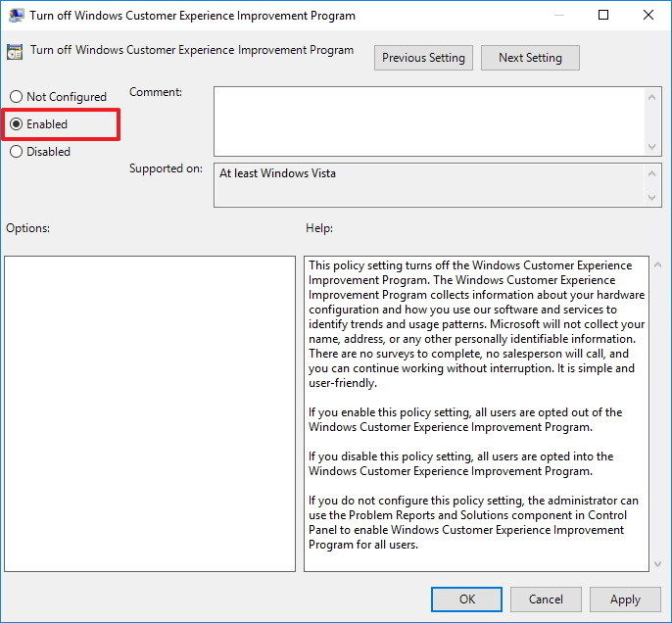Screen dimensions: 672x623
Task: Click Supported on box scroll down arrow
Action: tap(651, 198)
